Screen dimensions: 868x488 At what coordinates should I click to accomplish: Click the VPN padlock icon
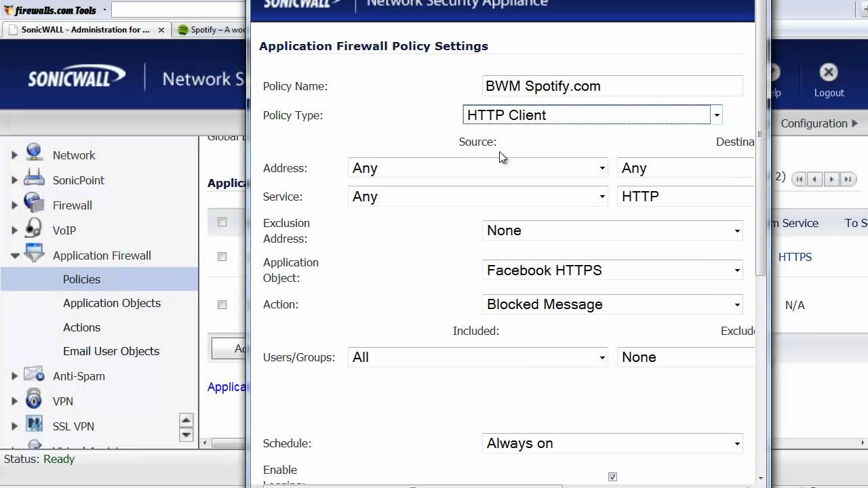[x=34, y=400]
